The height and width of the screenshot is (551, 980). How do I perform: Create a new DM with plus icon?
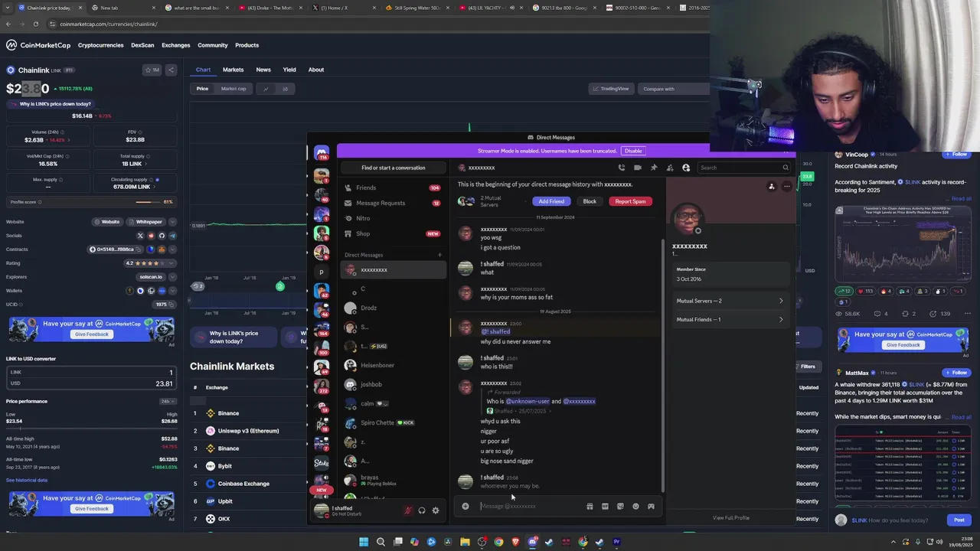(x=439, y=255)
